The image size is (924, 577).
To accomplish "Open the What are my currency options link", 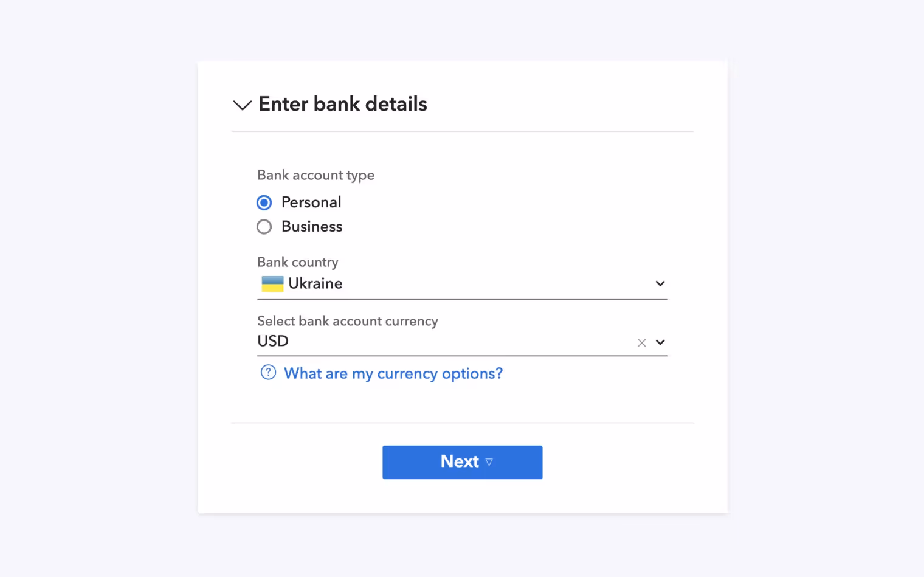I will point(393,373).
